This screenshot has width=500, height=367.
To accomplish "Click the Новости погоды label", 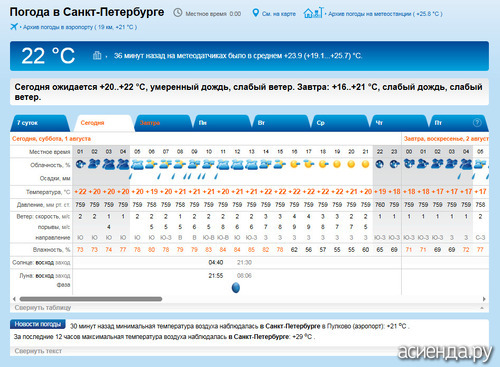I will [38, 324].
